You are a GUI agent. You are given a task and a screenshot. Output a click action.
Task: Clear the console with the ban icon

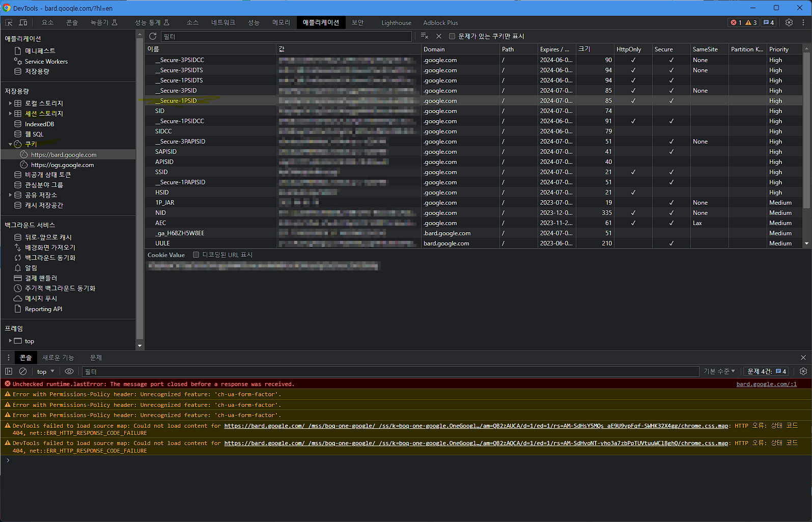(x=23, y=371)
